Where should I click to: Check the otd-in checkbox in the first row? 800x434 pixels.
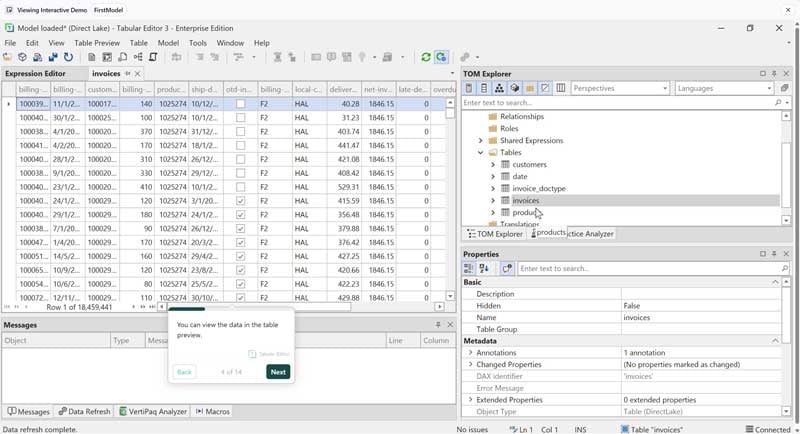tap(240, 104)
